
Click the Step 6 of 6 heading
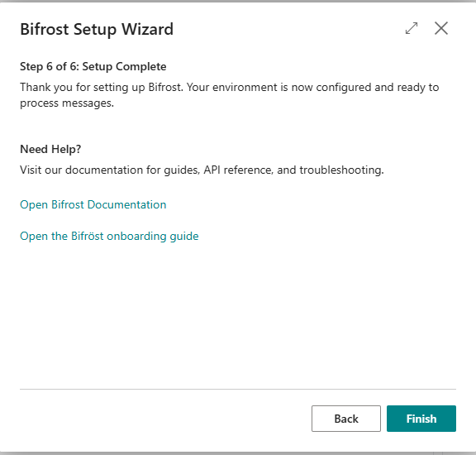[93, 66]
